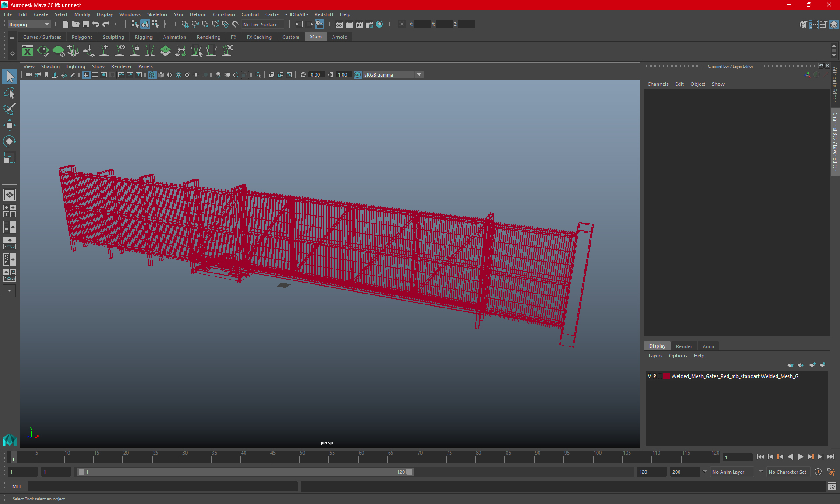Click the wireframe on shaded cube icon
Viewport: 840px width, 504px height.
click(x=178, y=75)
